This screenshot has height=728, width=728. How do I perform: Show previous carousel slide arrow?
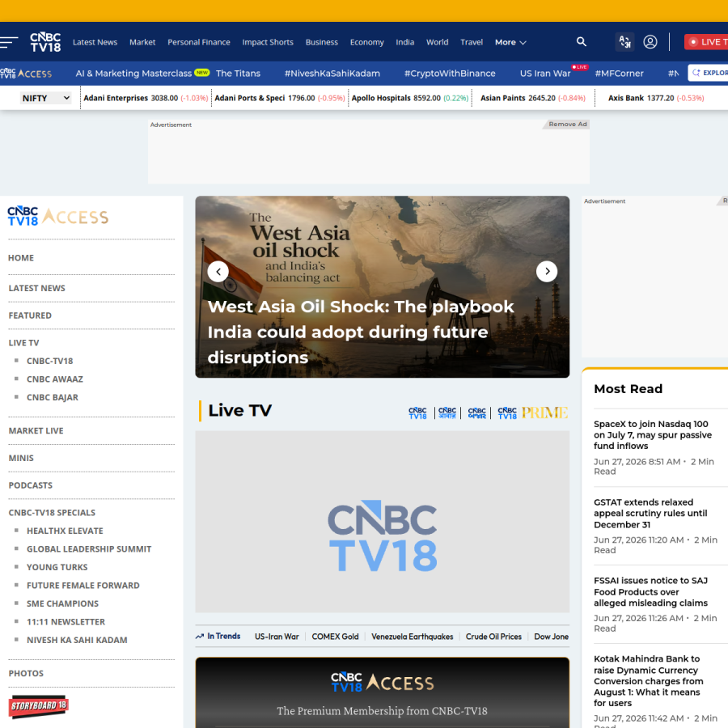pos(218,272)
